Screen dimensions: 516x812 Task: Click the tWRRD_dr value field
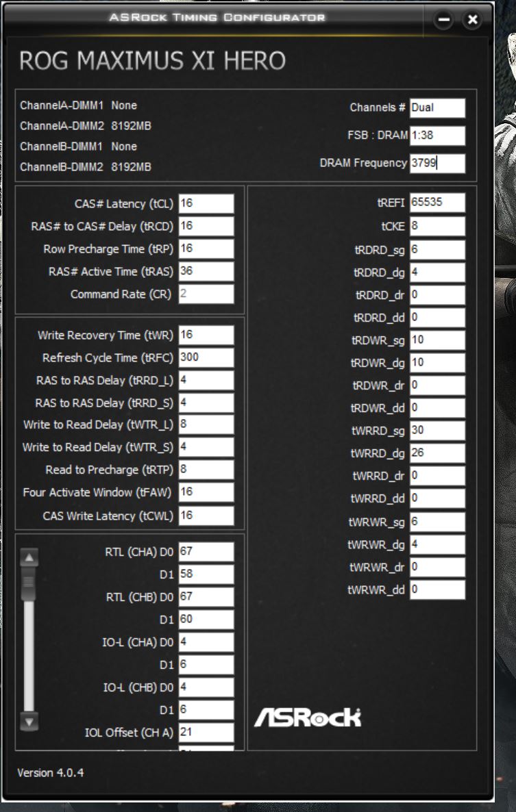tap(437, 476)
